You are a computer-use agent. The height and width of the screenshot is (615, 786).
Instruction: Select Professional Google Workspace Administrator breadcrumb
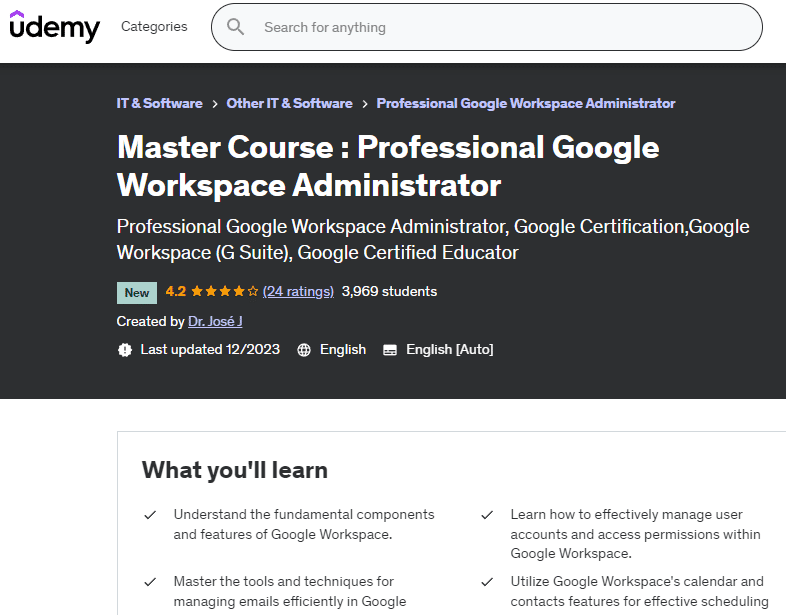(526, 104)
